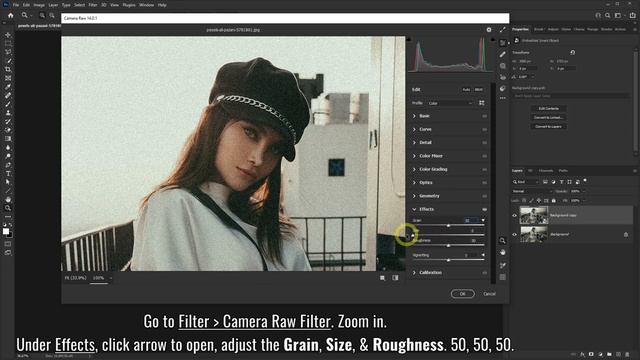Open the Image menu
Viewport: 640px width, 360px height.
point(39,5)
